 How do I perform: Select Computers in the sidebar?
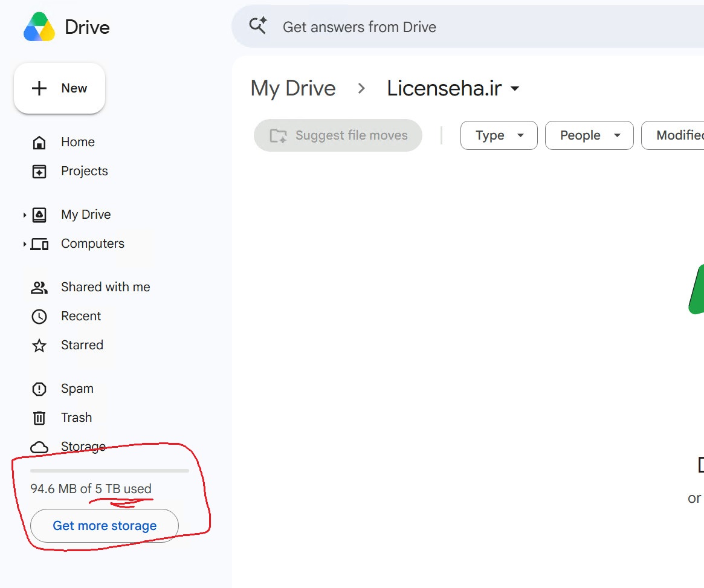click(92, 244)
